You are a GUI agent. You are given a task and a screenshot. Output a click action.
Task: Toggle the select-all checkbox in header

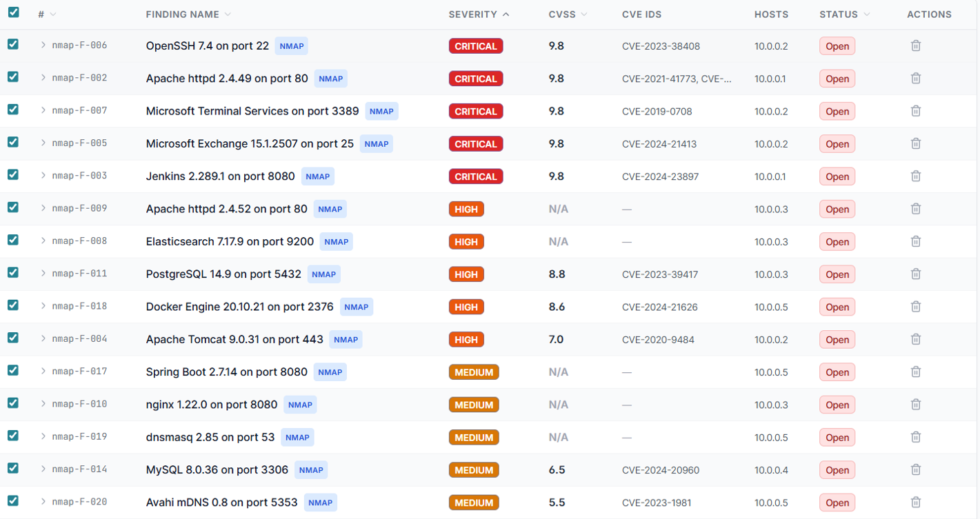13,12
